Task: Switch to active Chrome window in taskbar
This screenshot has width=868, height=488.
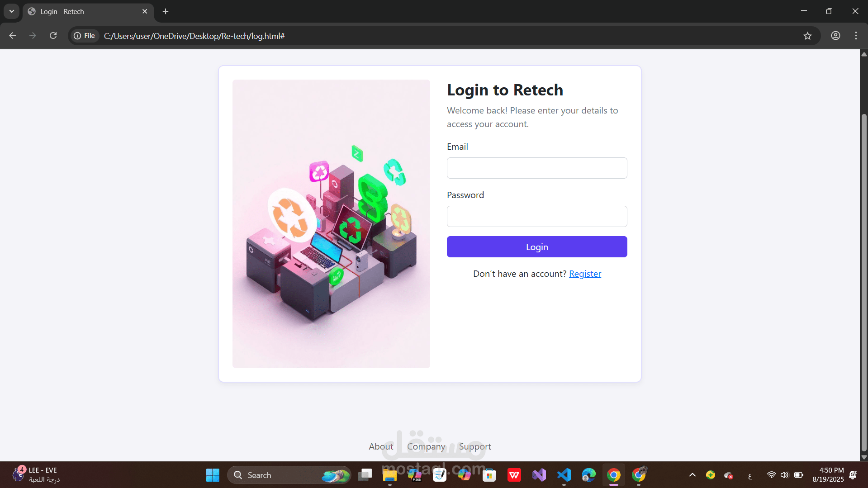Action: [614, 475]
